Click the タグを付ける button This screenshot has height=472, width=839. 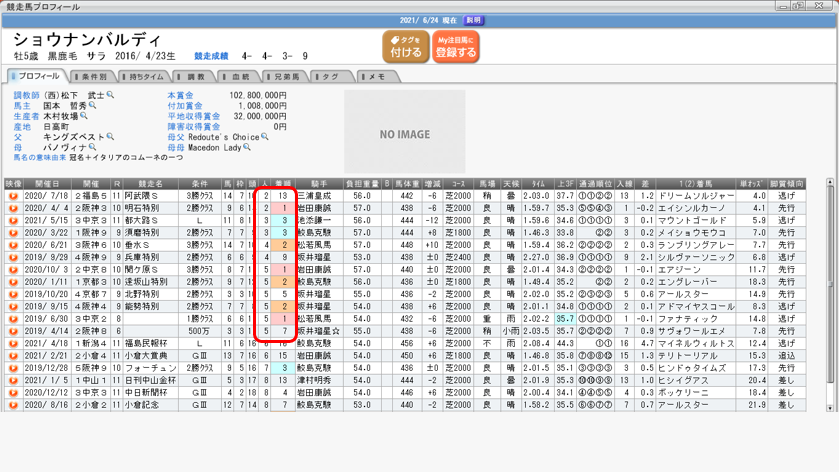[x=406, y=46]
